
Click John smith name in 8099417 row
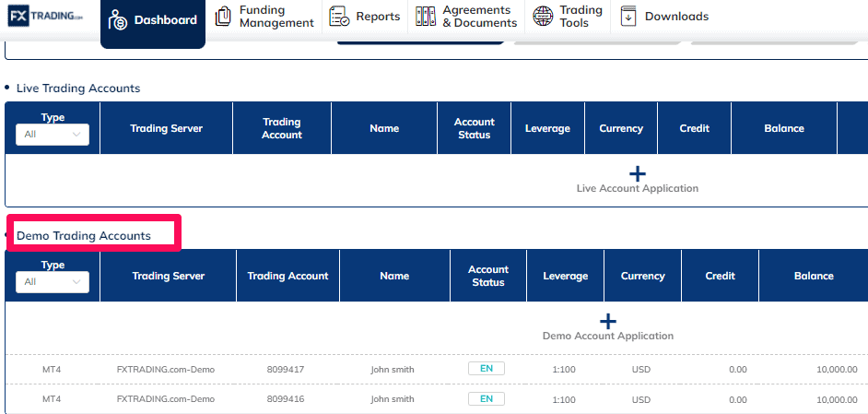[393, 369]
